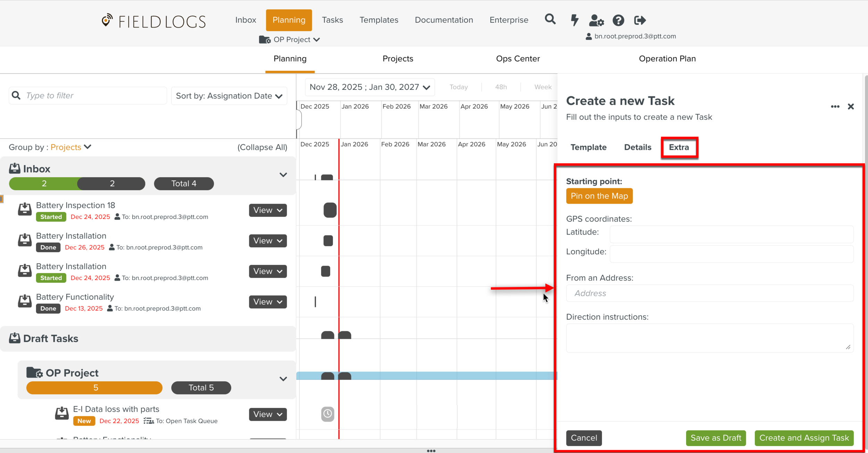868x453 pixels.
Task: Click the Latitude input field
Action: [x=731, y=234]
